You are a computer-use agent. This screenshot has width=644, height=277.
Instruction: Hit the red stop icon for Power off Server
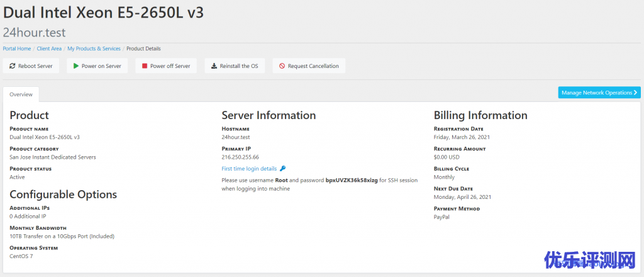tap(145, 66)
